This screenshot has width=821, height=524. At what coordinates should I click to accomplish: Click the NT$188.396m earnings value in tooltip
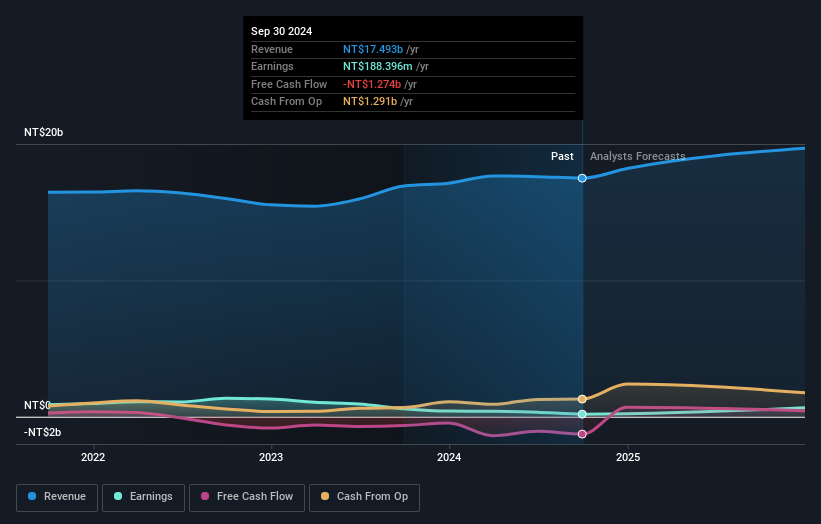click(378, 66)
